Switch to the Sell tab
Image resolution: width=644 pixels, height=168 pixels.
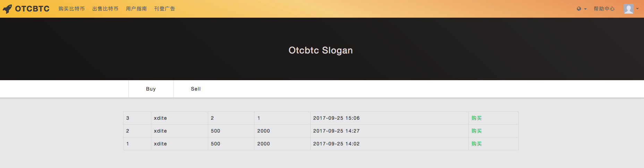[196, 89]
